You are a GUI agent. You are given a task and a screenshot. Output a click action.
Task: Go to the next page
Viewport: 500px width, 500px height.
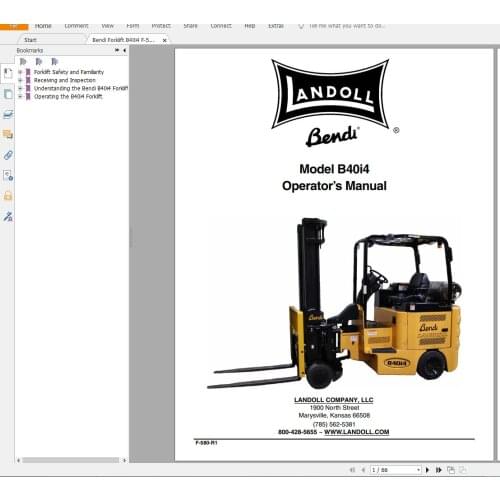pos(428,470)
